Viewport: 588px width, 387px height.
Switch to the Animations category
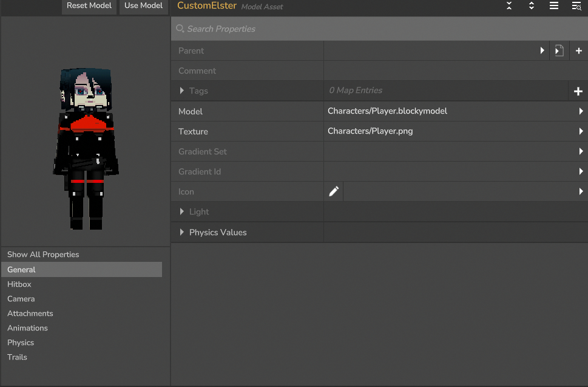click(27, 328)
